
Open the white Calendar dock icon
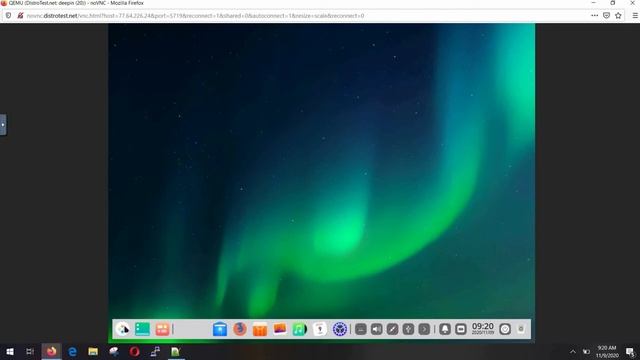tap(320, 329)
